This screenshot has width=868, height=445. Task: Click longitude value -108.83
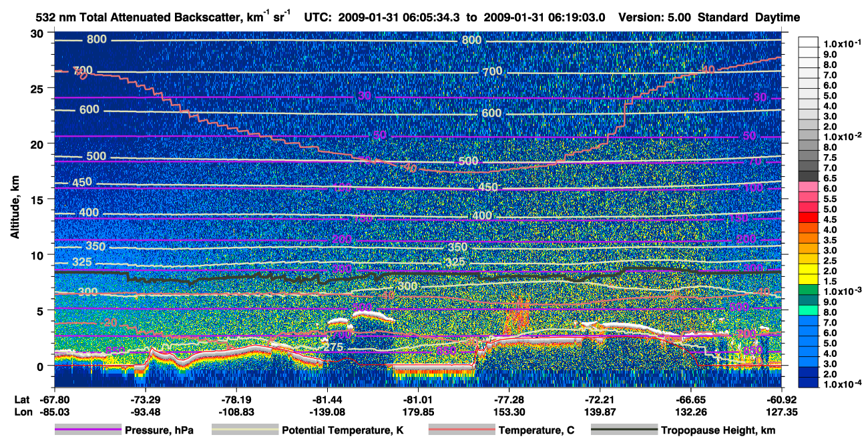(236, 412)
